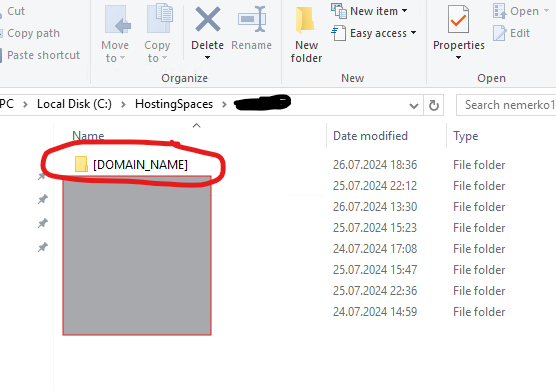
Task: Go to Local Disk (C:) breadcrumb
Action: [x=74, y=104]
